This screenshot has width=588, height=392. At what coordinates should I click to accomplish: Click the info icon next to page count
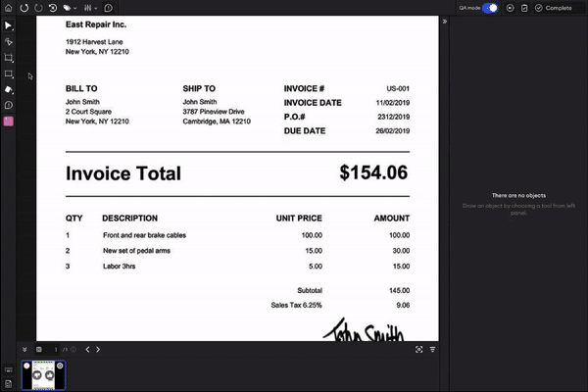coord(73,350)
